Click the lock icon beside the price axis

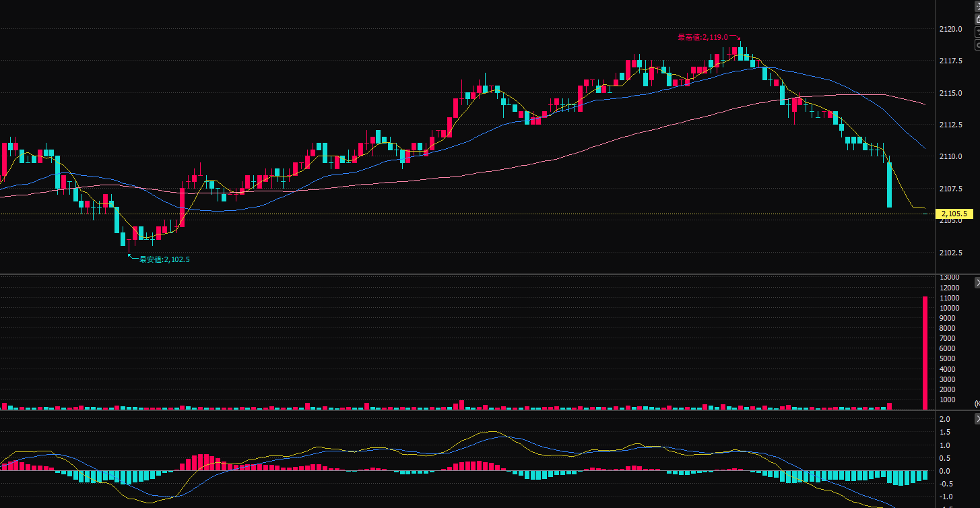[977, 20]
